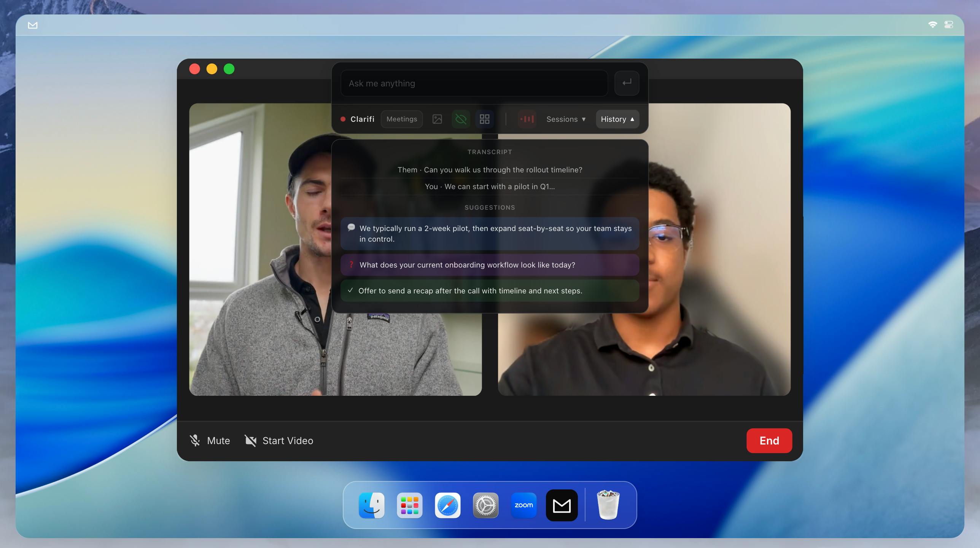Expand the Sessions dropdown
This screenshot has height=548, width=980.
point(566,119)
